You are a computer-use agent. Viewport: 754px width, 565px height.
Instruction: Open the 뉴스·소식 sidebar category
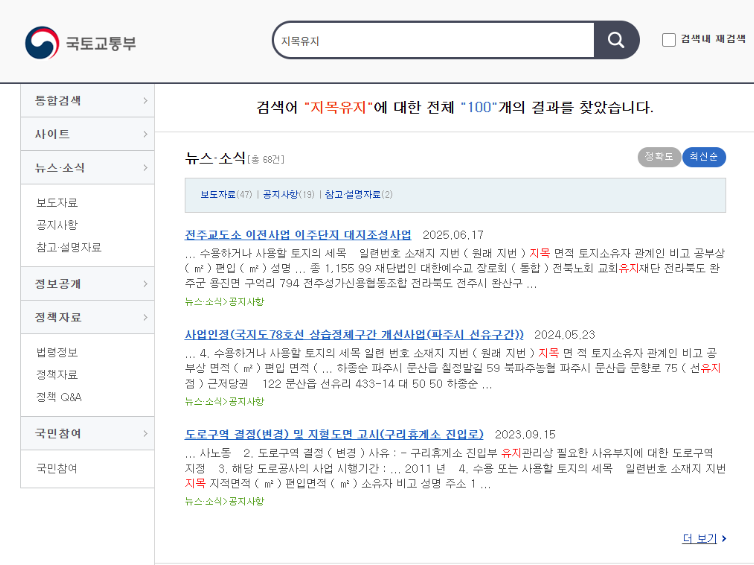tap(88, 168)
